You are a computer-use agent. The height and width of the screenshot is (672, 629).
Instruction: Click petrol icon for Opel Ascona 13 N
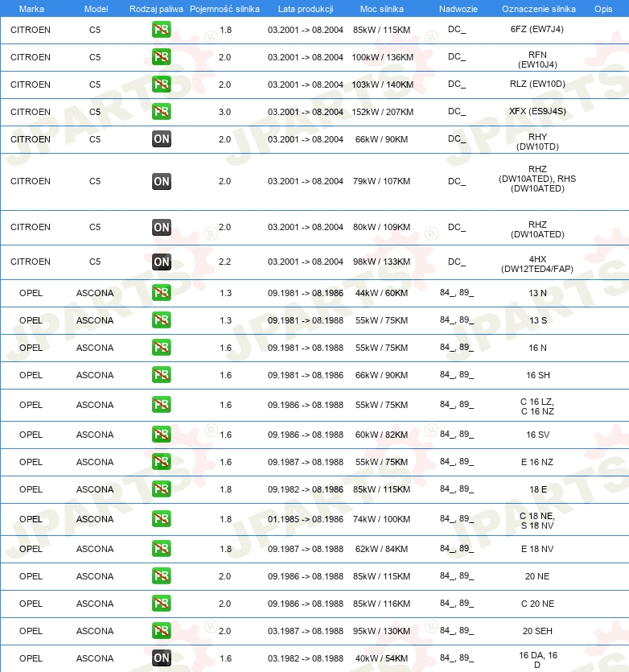(162, 293)
